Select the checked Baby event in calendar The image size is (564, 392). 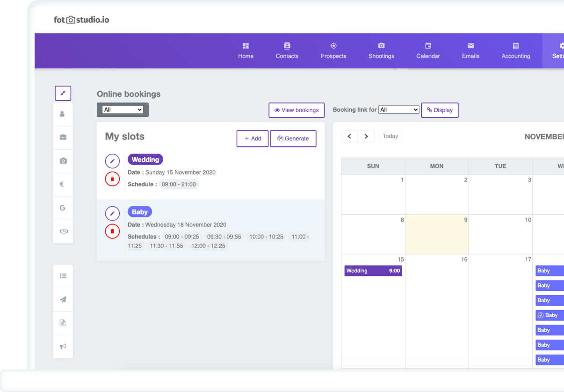point(550,315)
